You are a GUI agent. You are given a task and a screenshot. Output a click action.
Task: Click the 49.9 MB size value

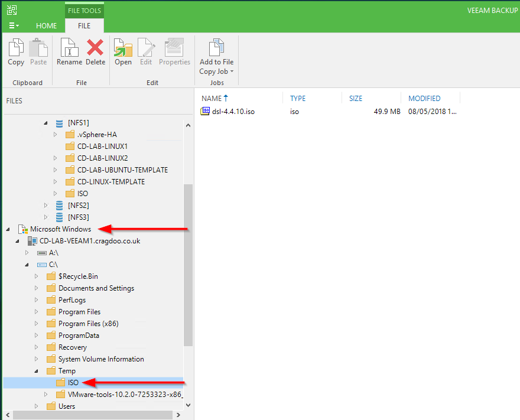coord(386,112)
